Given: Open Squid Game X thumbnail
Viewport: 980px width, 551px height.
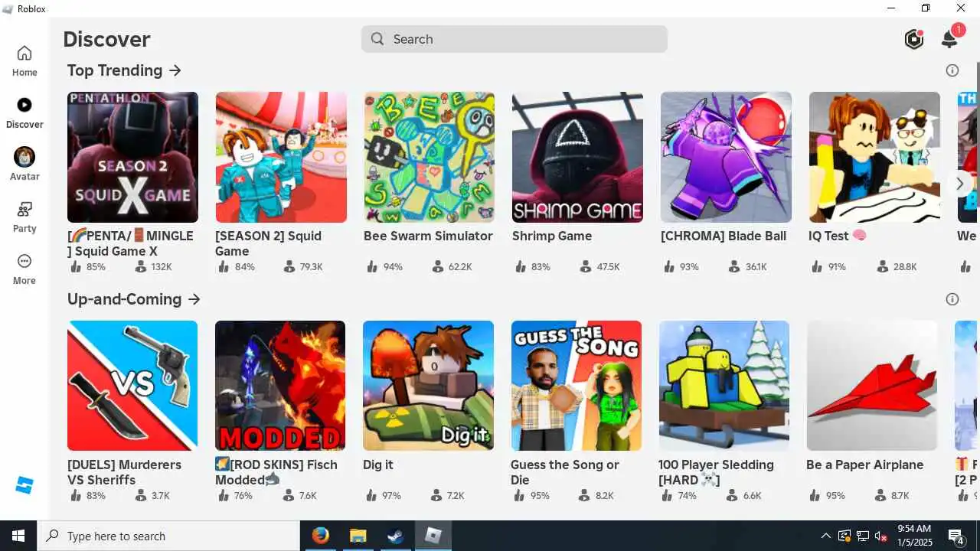Looking at the screenshot, I should (132, 157).
